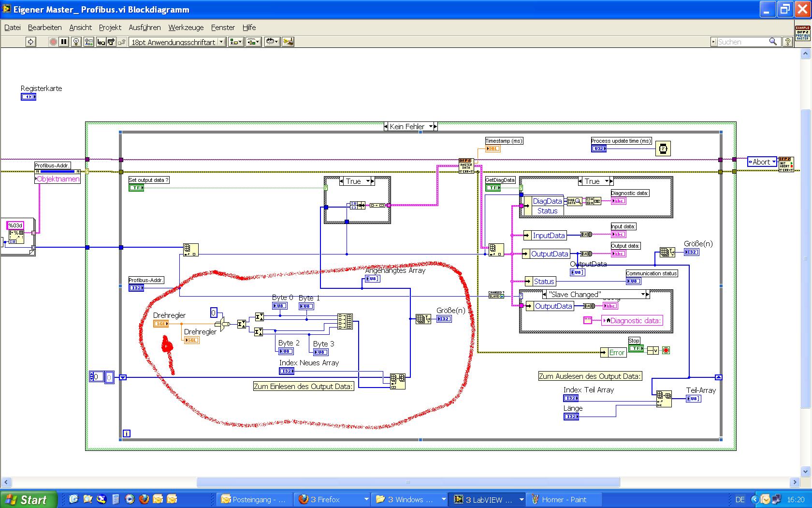Open the Datei menu

(x=13, y=28)
